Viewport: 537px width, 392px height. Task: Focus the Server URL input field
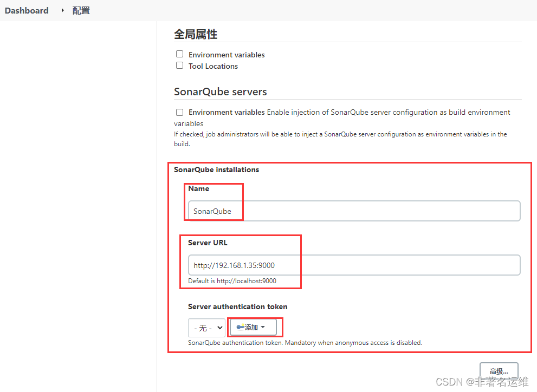click(354, 265)
